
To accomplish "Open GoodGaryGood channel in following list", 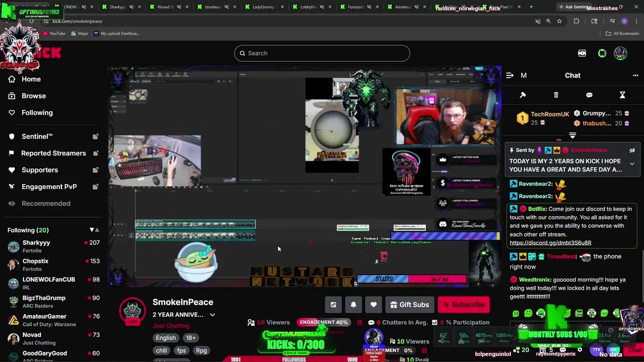I will coord(53,355).
